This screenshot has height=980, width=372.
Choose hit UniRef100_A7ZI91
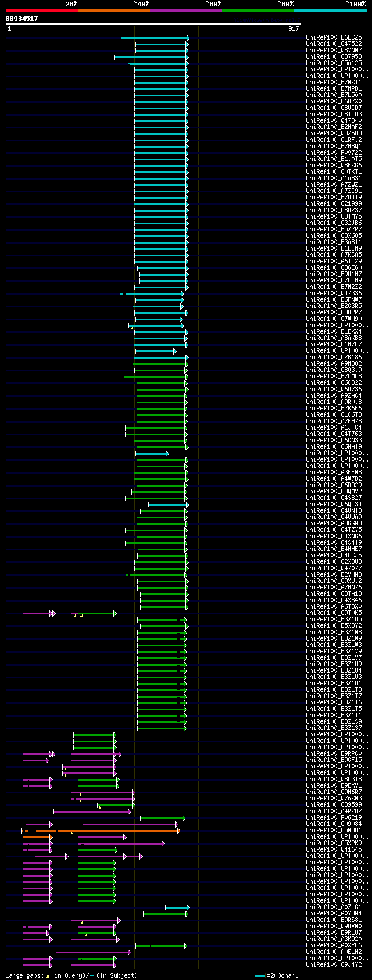pos(334,191)
